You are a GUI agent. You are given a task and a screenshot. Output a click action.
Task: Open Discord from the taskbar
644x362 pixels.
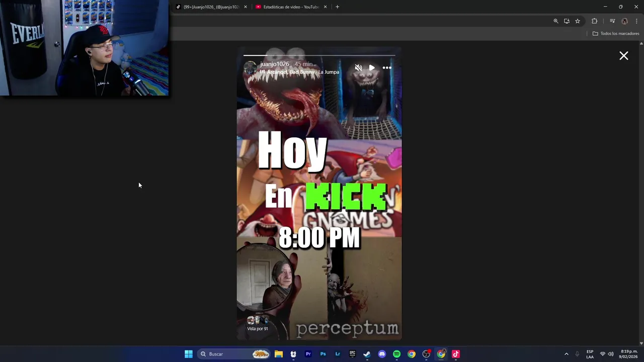tap(382, 354)
